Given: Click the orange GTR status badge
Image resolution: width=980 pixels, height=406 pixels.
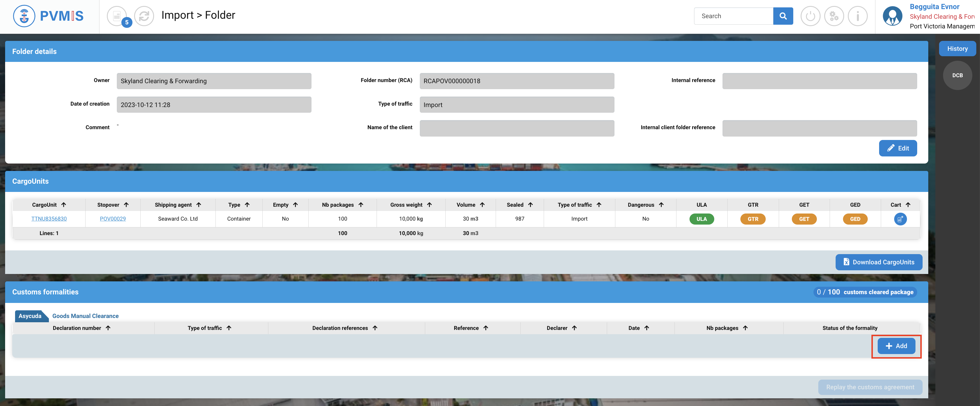Looking at the screenshot, I should pyautogui.click(x=753, y=219).
